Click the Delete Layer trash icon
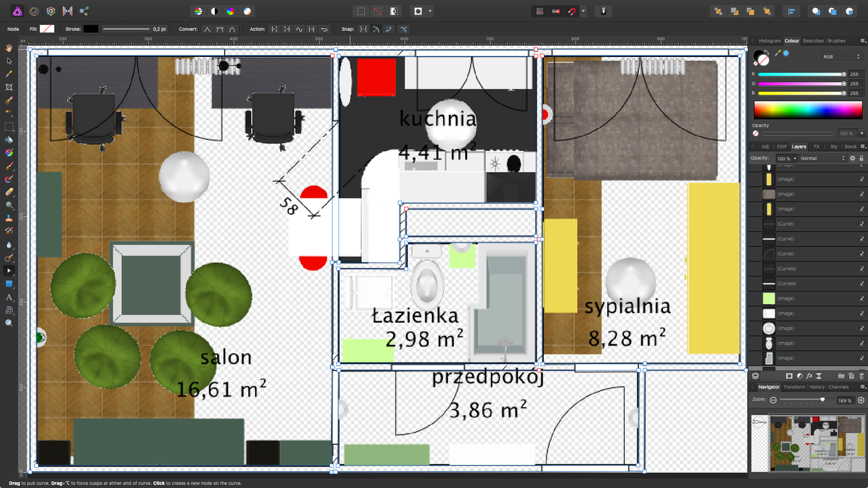Viewport: 868px width, 488px height. pyautogui.click(x=861, y=375)
